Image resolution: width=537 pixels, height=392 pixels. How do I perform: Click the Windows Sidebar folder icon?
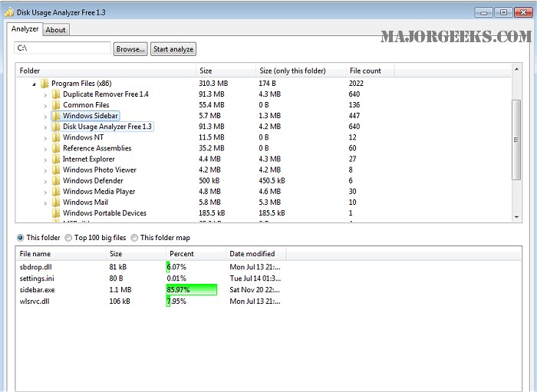click(56, 116)
